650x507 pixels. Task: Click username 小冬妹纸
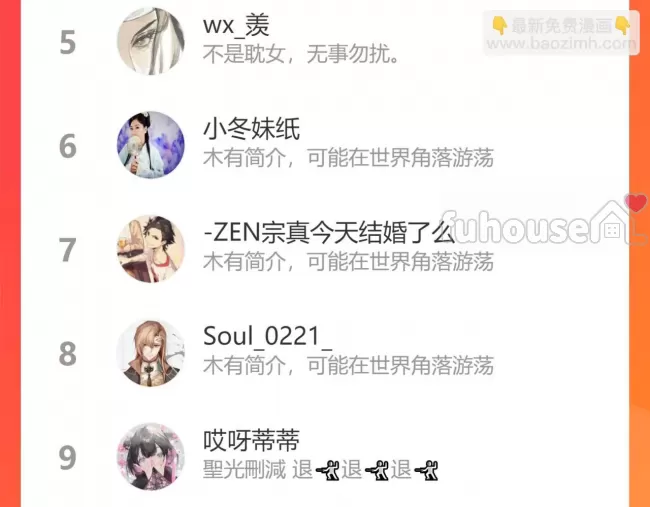(251, 129)
